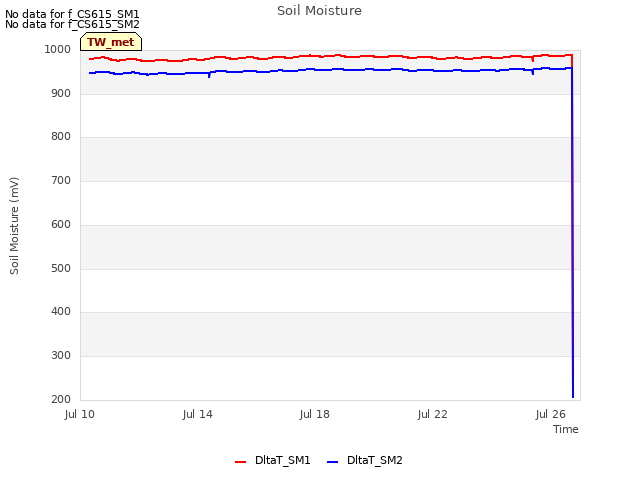Click the 900 y-axis tick label
Image resolution: width=640 pixels, height=480 pixels.
[61, 93]
